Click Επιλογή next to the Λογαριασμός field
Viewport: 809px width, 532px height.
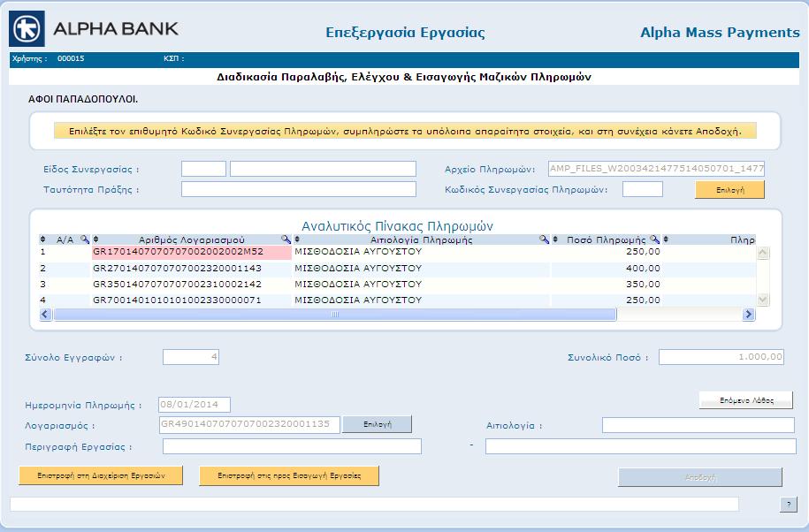(378, 424)
